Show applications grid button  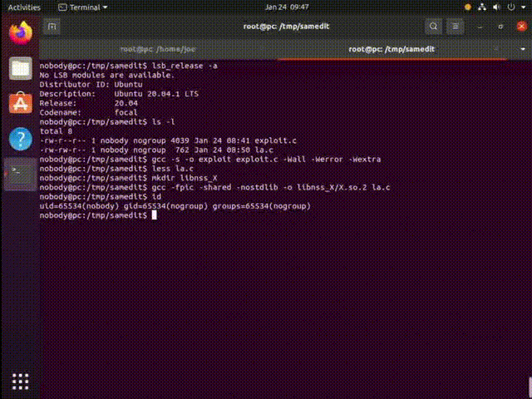point(20,382)
